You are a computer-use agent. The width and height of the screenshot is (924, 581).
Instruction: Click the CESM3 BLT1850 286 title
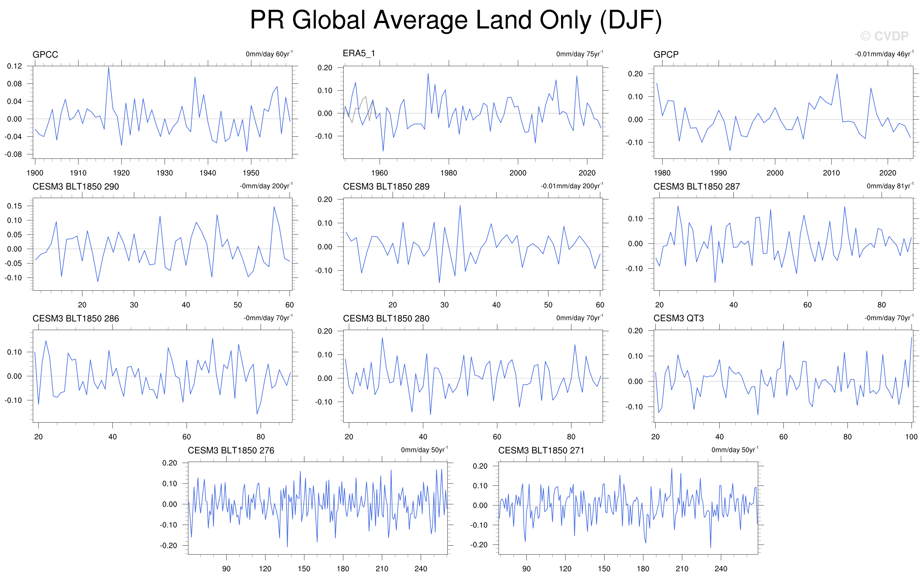[75, 319]
